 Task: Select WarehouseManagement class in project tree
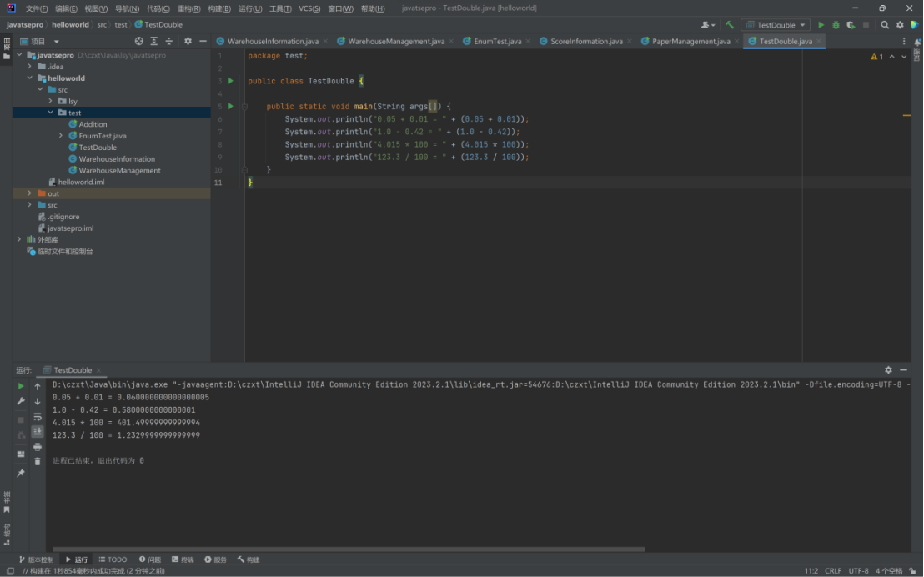pos(119,170)
